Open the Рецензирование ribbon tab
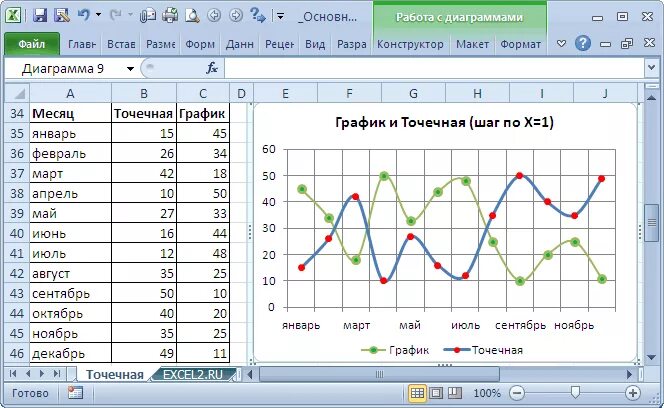664x408 pixels. pos(279,44)
